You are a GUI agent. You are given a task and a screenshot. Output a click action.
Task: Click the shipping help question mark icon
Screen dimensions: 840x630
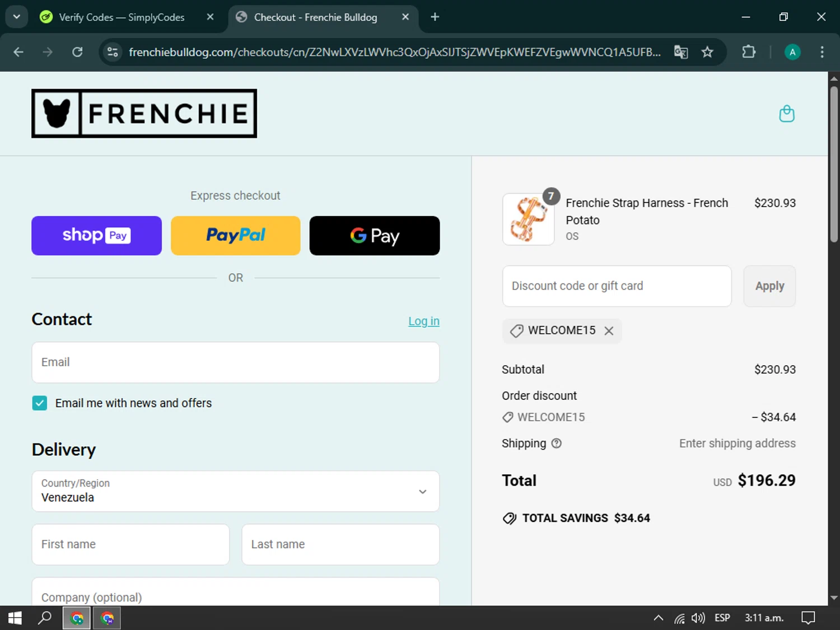(556, 444)
